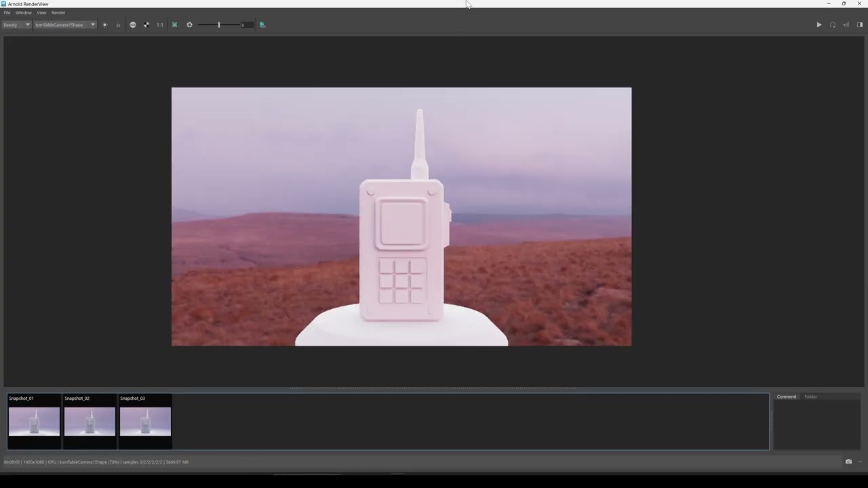Image resolution: width=868 pixels, height=488 pixels.
Task: Open the Render menu
Action: click(58, 13)
